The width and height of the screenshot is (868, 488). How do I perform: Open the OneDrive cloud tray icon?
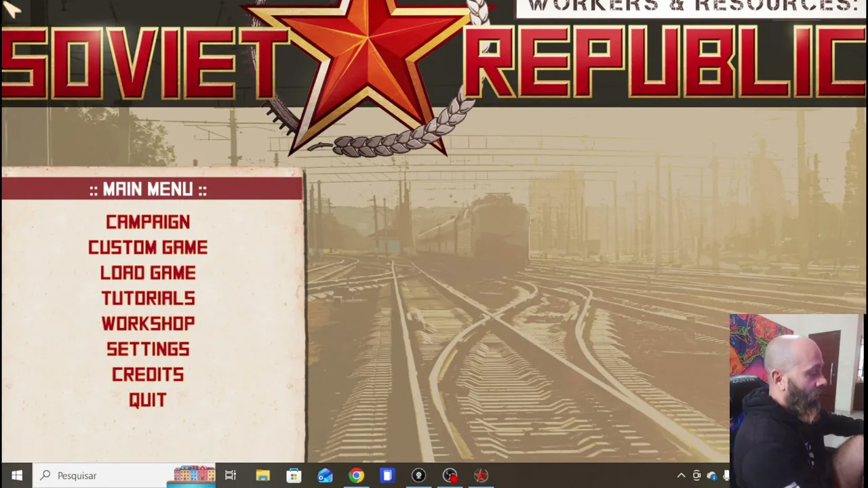711,476
